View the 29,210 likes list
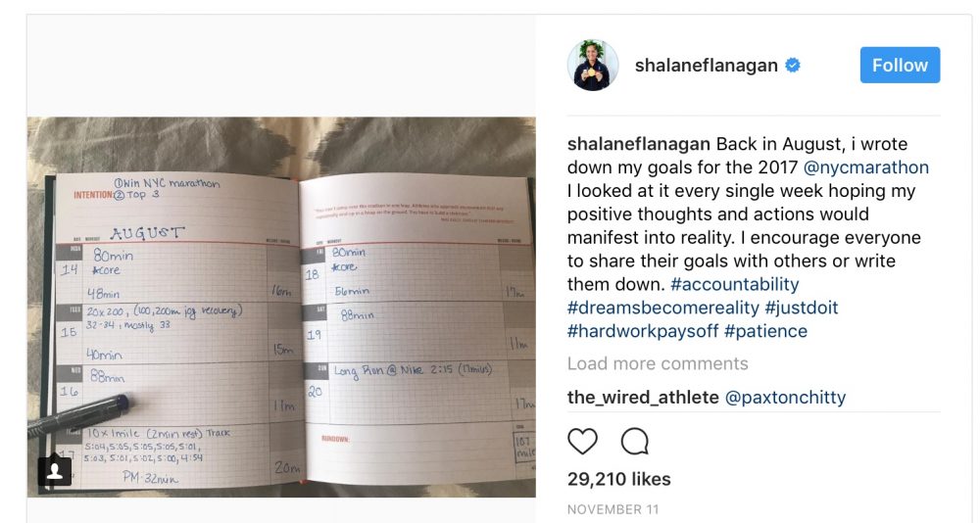 [x=618, y=479]
